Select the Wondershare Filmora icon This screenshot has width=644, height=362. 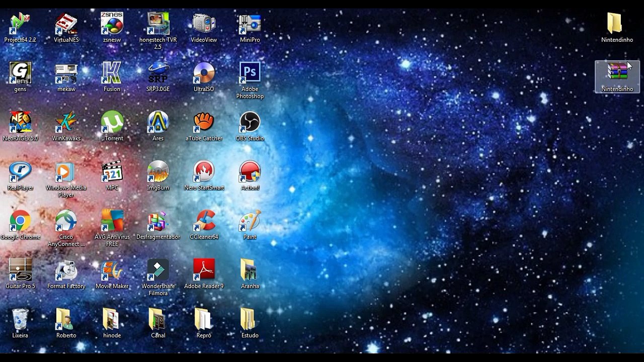point(158,270)
